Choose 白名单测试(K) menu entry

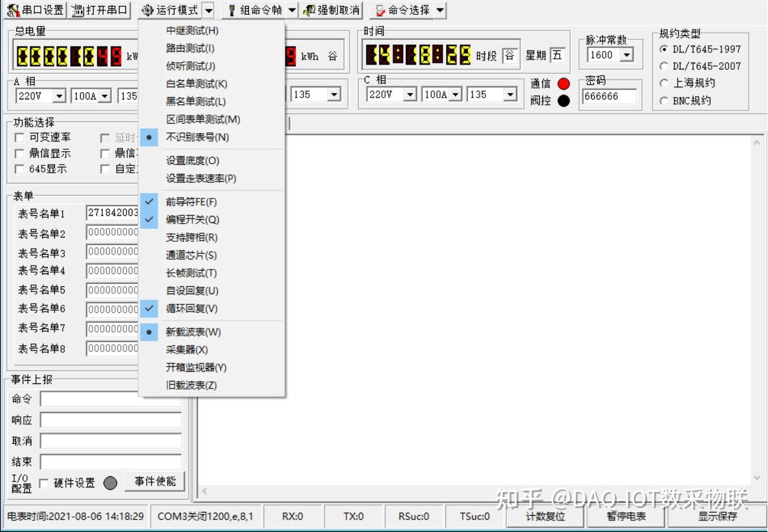click(194, 83)
